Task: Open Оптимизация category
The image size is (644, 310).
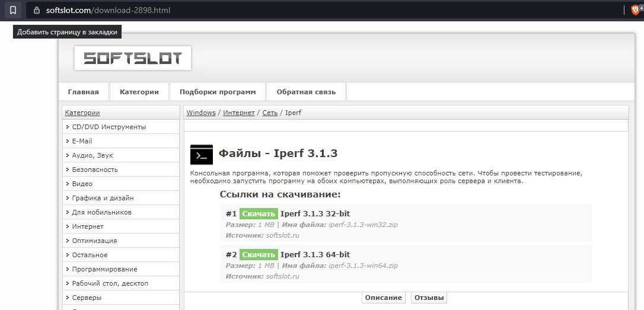Action: point(94,241)
